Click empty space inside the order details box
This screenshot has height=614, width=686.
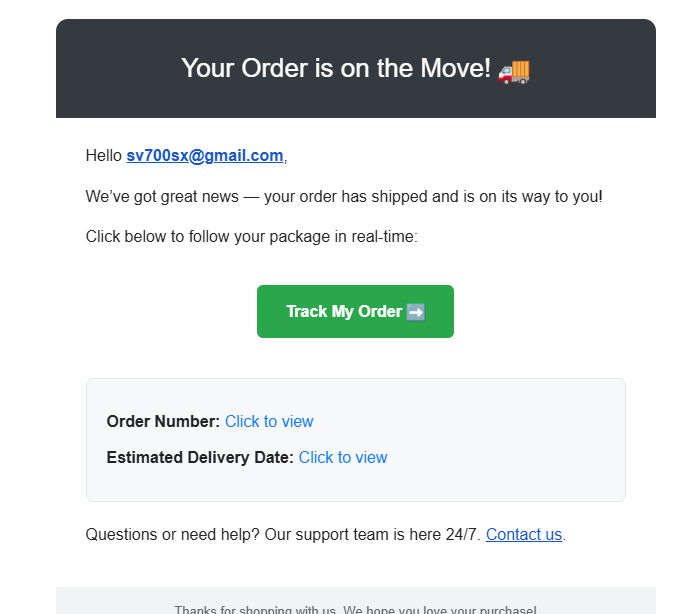click(503, 440)
